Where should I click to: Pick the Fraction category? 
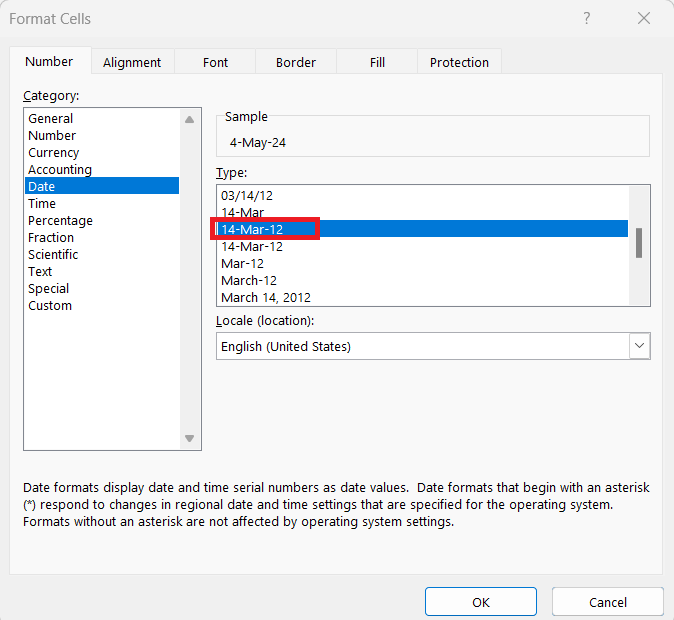coord(102,237)
